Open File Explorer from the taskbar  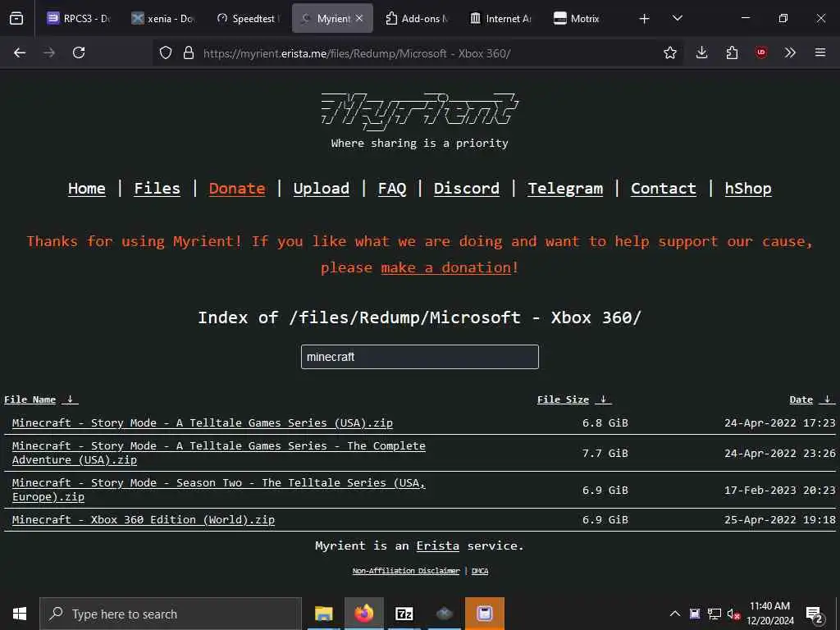point(323,614)
